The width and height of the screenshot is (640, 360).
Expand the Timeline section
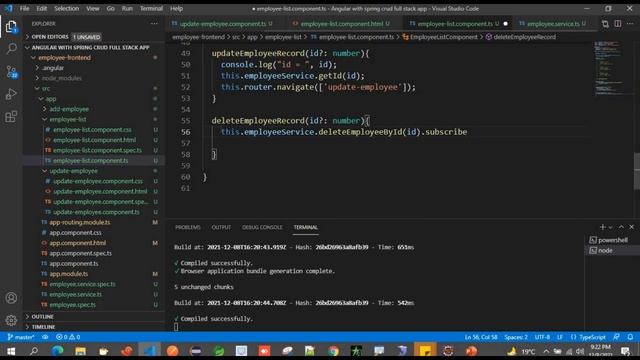[x=43, y=327]
